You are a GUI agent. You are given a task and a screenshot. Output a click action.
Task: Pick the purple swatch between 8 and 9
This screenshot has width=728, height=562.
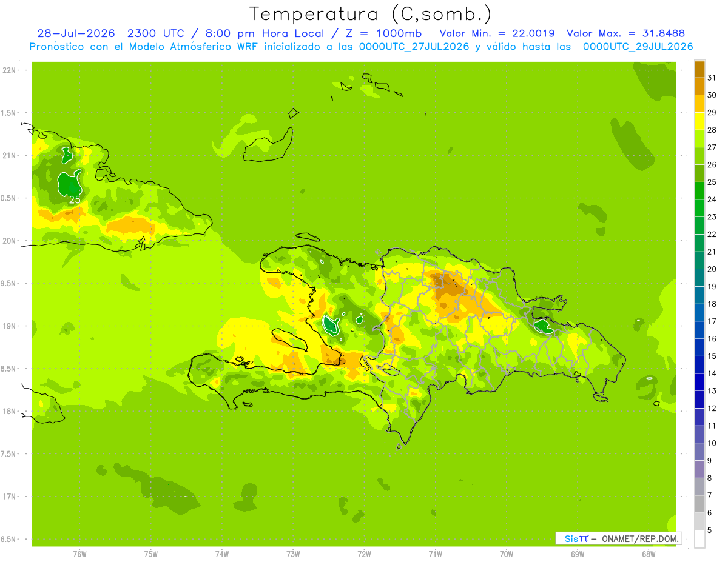pyautogui.click(x=699, y=469)
